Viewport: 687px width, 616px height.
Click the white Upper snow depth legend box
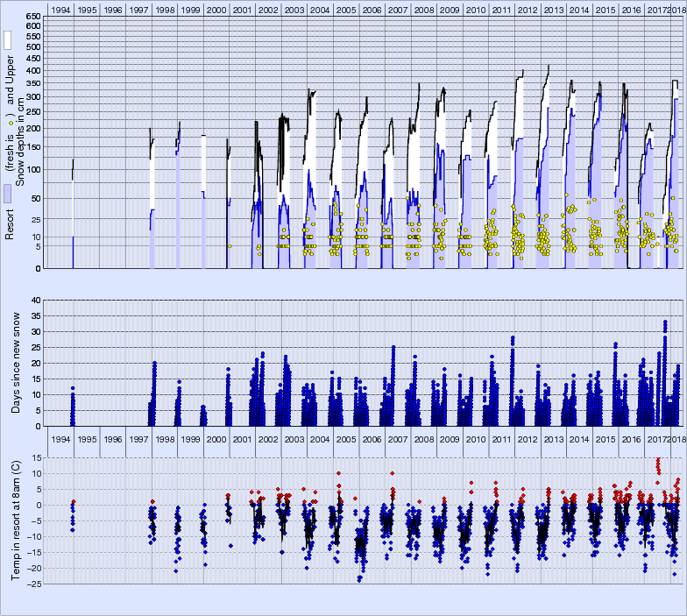pos(7,40)
